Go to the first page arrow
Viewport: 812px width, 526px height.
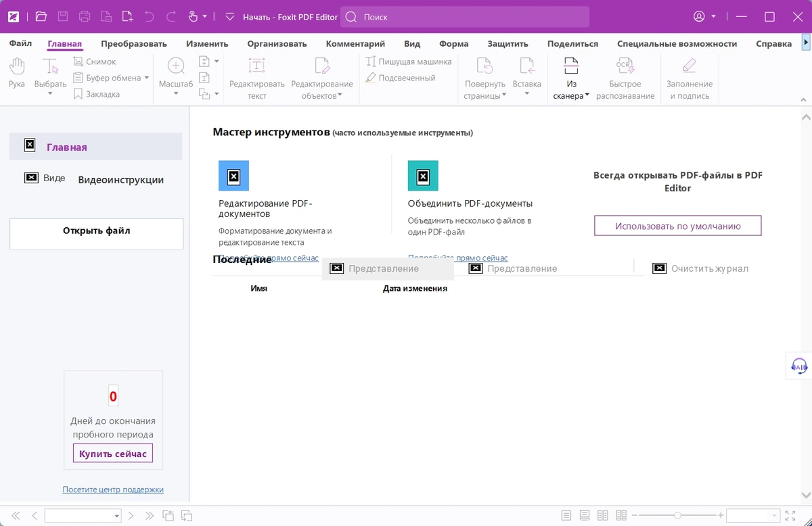pyautogui.click(x=16, y=516)
